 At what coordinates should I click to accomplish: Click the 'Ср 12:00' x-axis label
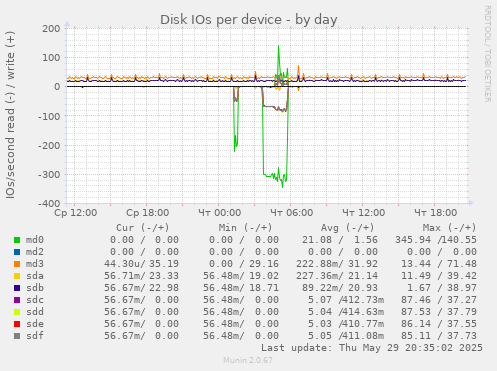click(x=76, y=213)
